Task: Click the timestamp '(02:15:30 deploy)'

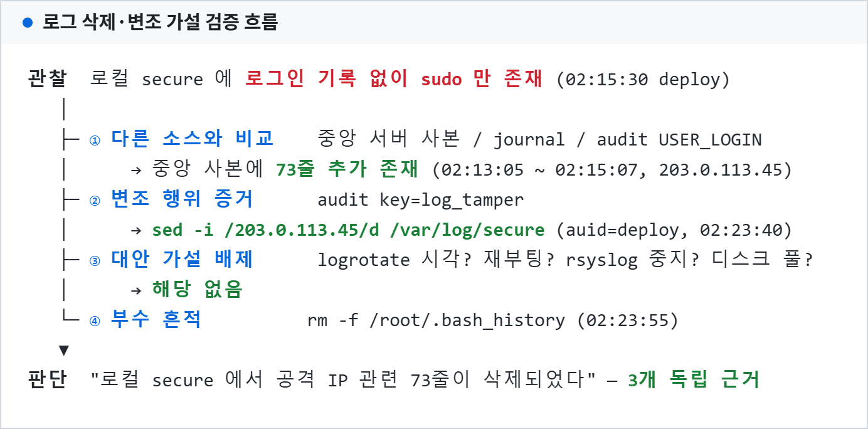Action: pyautogui.click(x=643, y=80)
